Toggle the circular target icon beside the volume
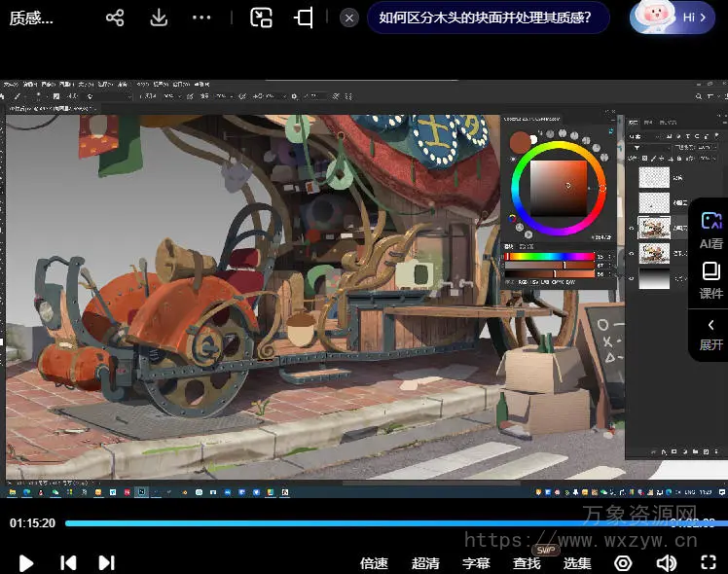This screenshot has height=574, width=728. pyautogui.click(x=623, y=562)
